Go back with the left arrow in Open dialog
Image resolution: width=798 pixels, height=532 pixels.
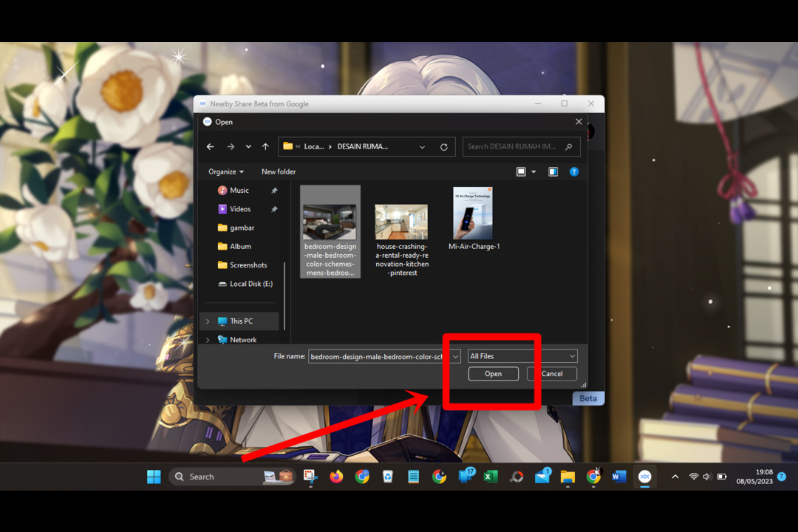point(210,146)
